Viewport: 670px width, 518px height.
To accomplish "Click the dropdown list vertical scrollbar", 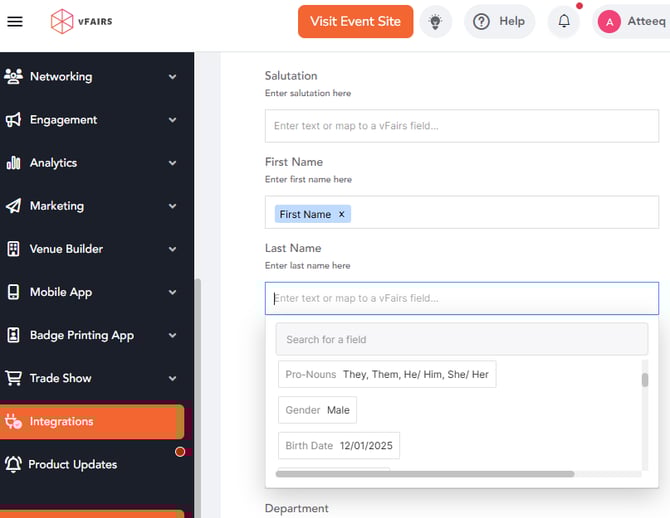I will coord(645,381).
